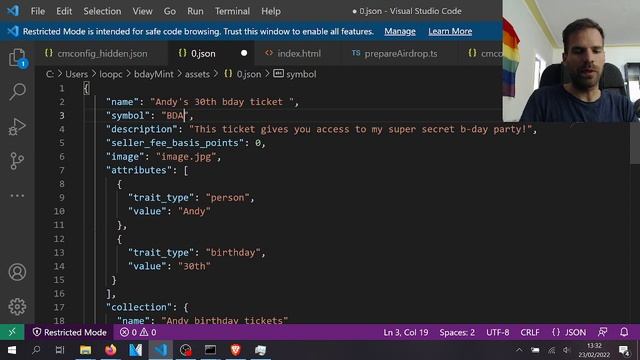Show errors and warnings count

pos(138,332)
